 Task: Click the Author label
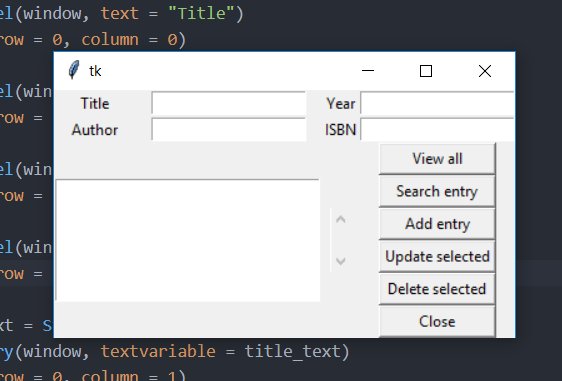click(95, 130)
